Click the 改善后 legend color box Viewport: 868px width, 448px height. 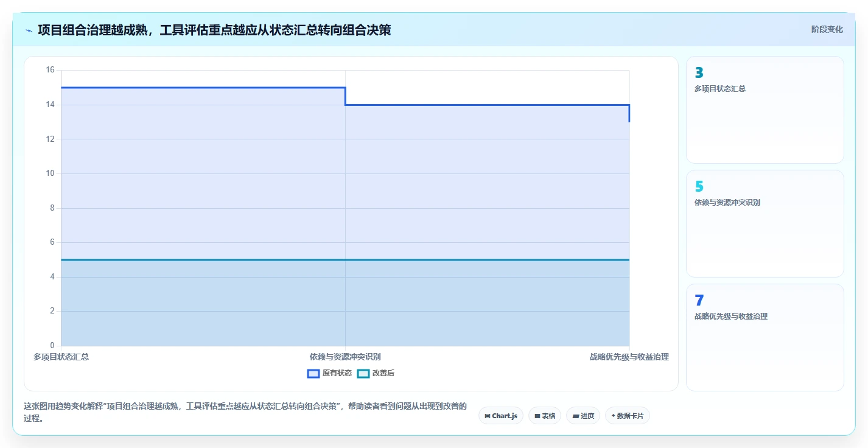click(x=363, y=373)
